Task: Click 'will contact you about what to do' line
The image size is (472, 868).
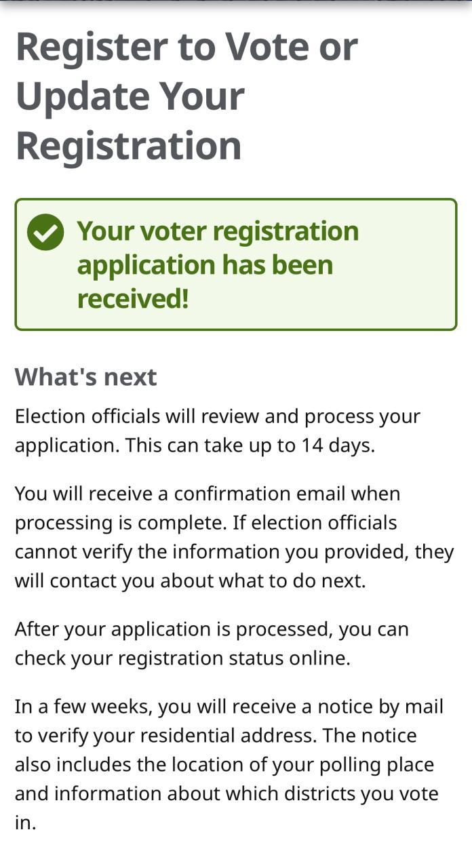Action: [x=190, y=581]
